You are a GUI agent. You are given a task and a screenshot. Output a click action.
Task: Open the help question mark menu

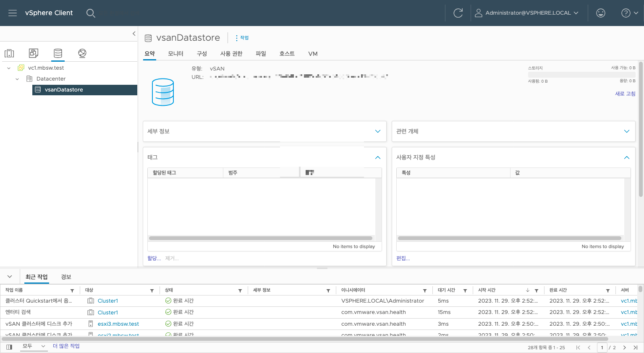click(x=629, y=13)
